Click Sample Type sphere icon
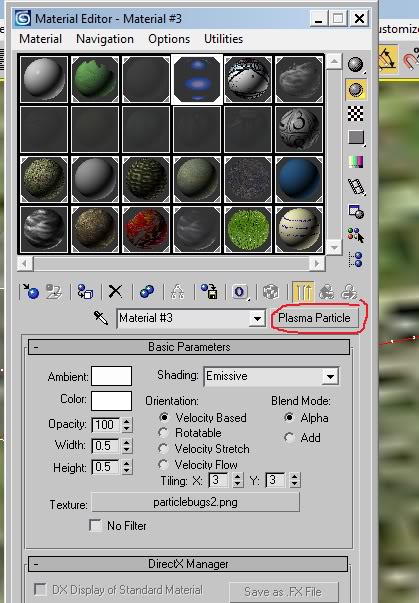This screenshot has width=419, height=603. [356, 65]
